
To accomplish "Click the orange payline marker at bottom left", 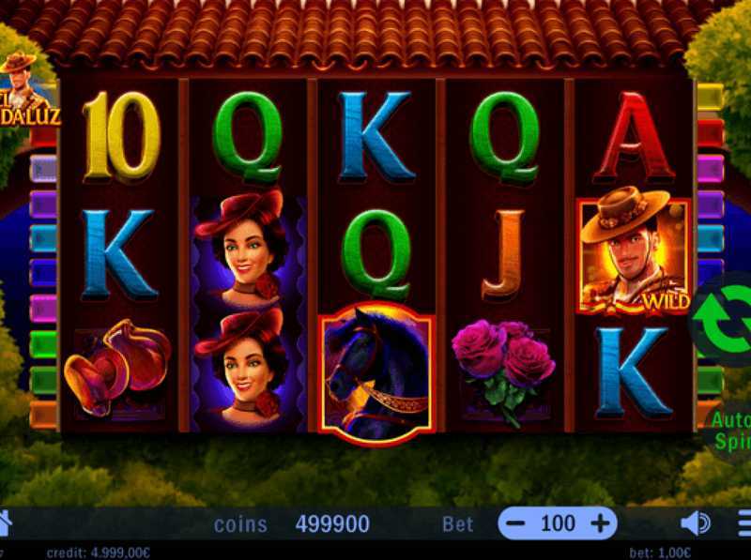I will [x=43, y=415].
